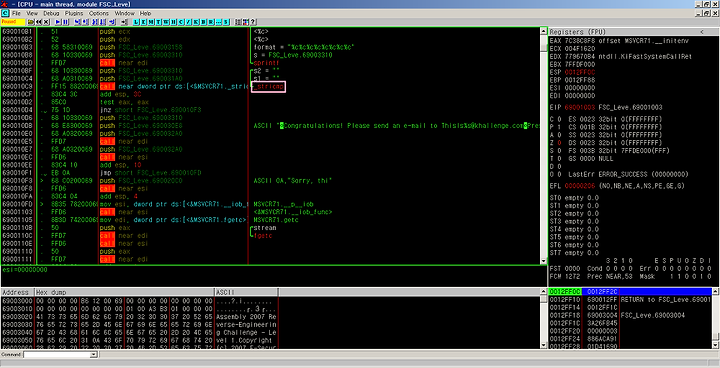Click the ASCII column header in dump

pos(246,292)
